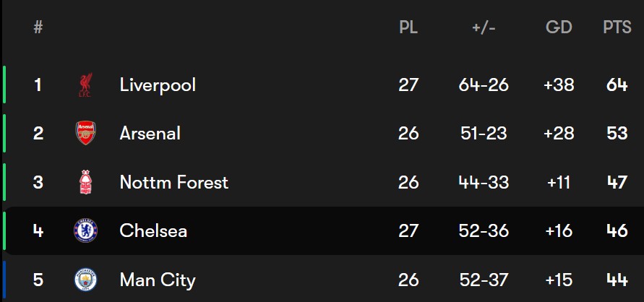644x302 pixels.
Task: Click the Man City club crest
Action: (85, 280)
